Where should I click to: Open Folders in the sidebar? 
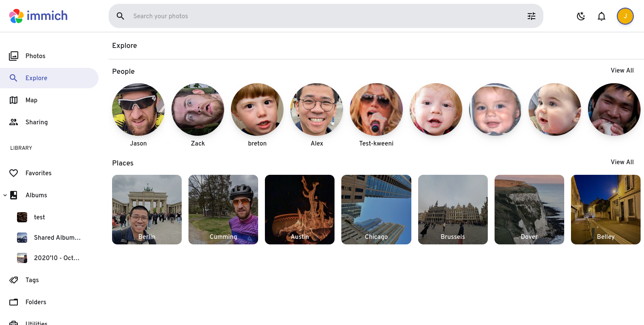coord(36,302)
